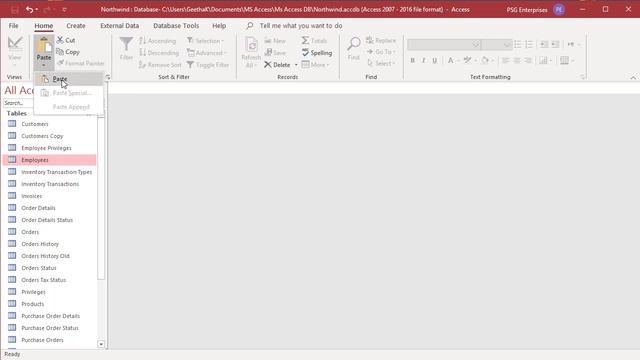Sort records Ascending
Screen dimensions: 640x360
[x=158, y=41]
